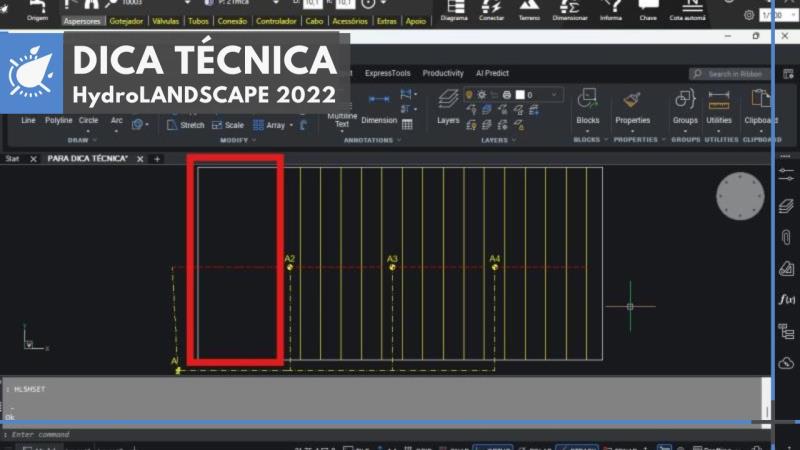
Task: Select the Line draw tool
Action: click(29, 120)
